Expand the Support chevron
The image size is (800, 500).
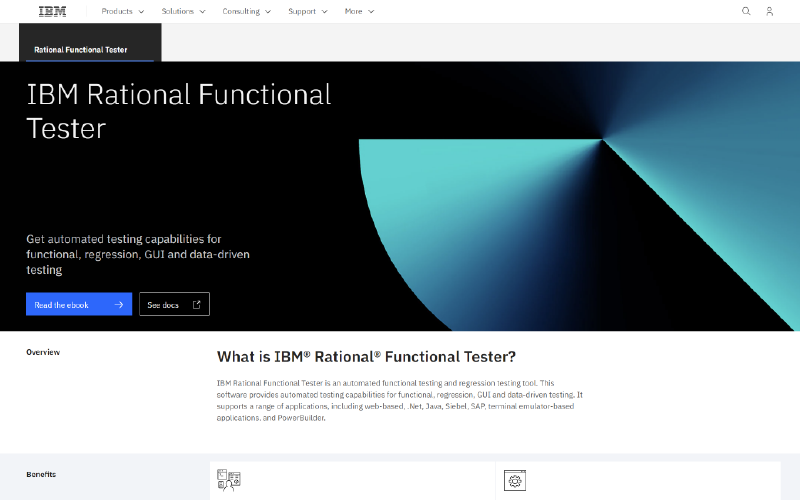click(x=324, y=12)
